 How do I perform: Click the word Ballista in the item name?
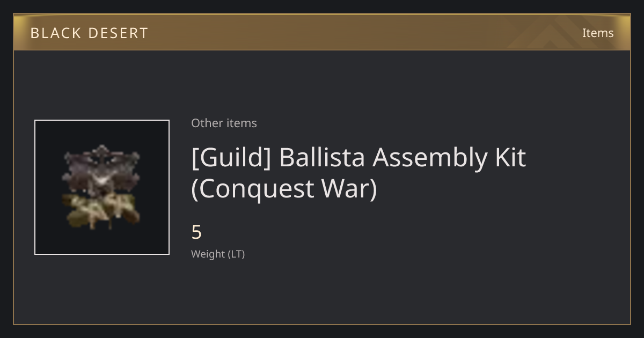click(x=323, y=157)
